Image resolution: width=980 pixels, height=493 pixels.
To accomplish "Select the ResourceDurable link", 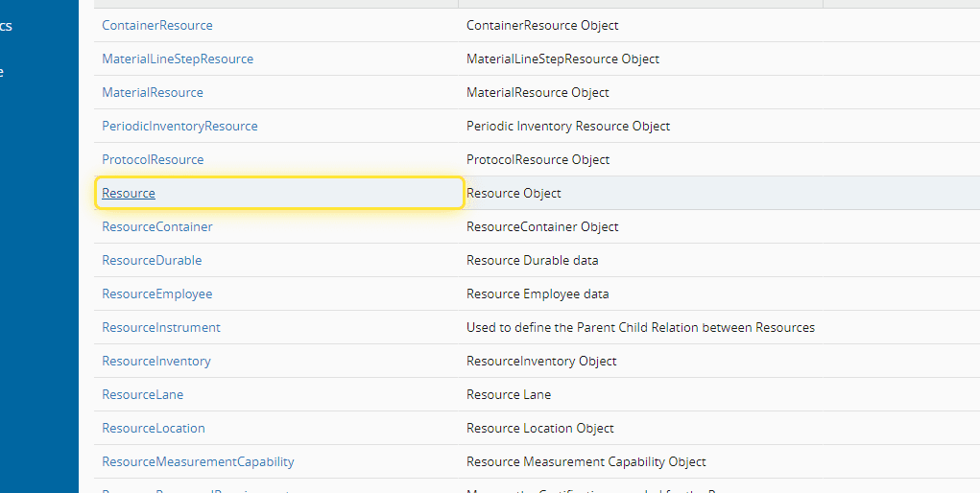I will [152, 260].
